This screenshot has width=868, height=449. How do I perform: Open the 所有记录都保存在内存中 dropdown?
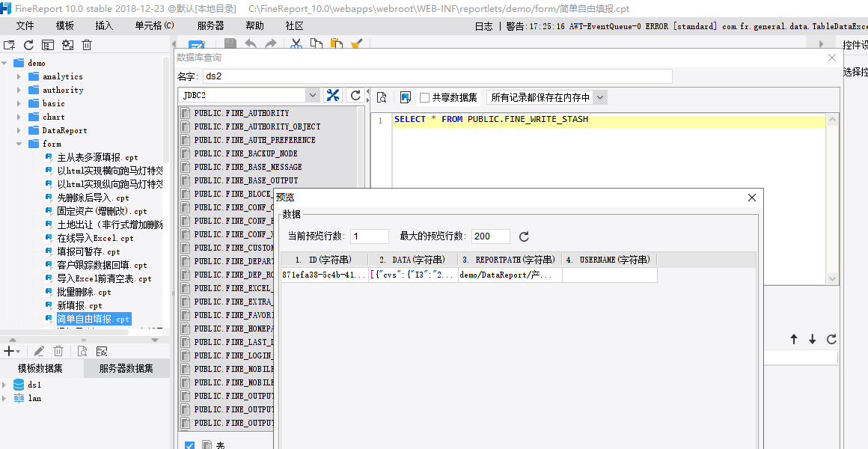600,97
